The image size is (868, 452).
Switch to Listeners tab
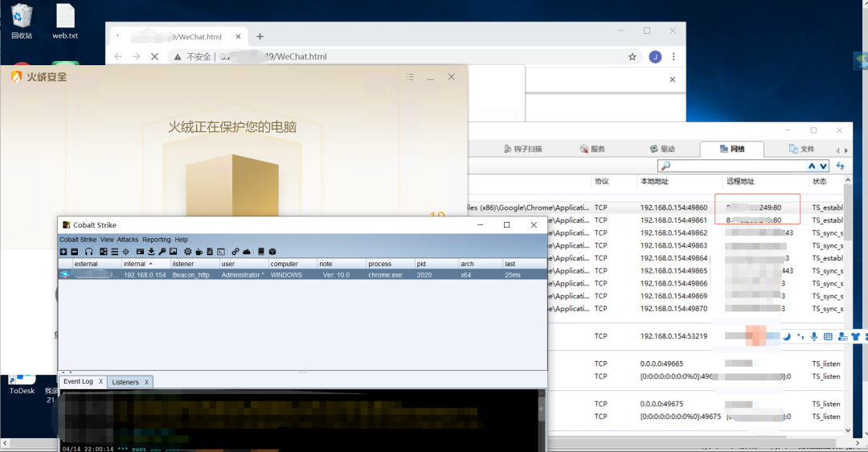point(125,382)
